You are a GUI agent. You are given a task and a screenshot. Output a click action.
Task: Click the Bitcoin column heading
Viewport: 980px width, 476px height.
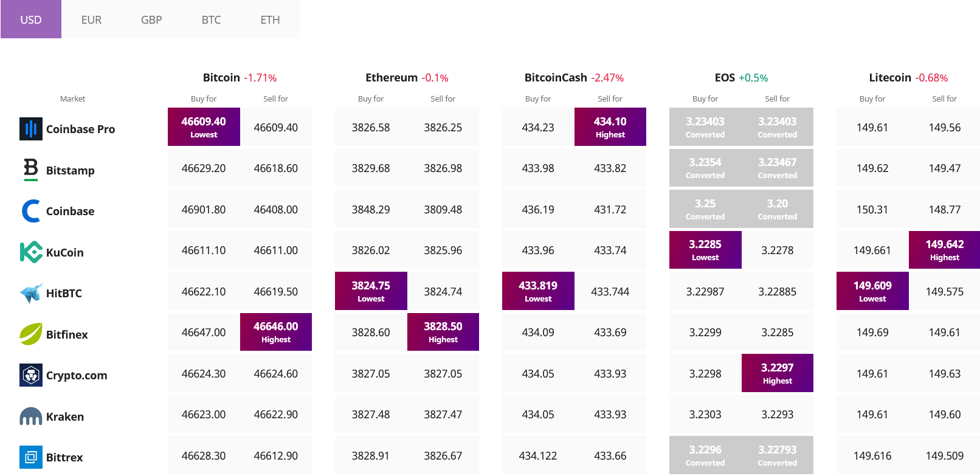tap(221, 77)
